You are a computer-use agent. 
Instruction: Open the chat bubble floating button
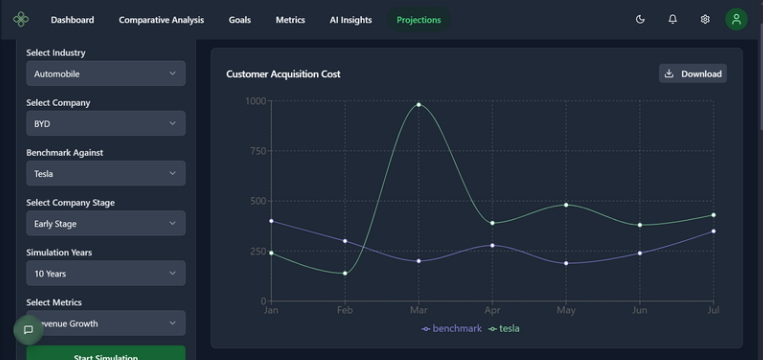(28, 330)
